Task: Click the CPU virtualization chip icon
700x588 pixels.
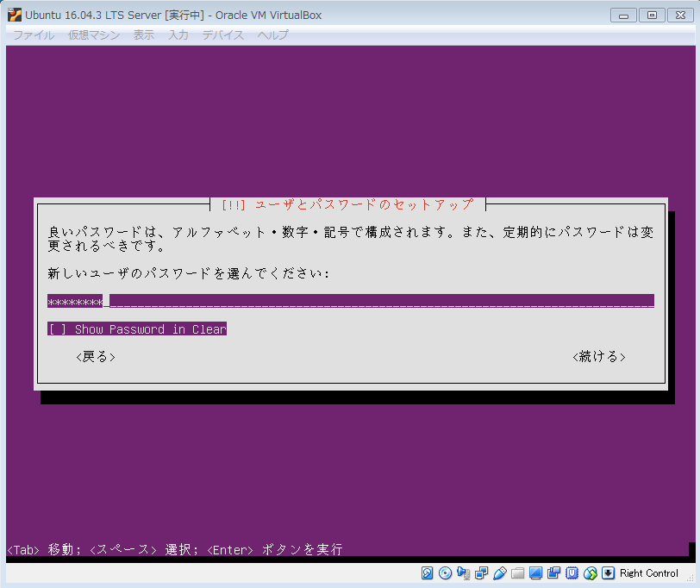Action: pyautogui.click(x=572, y=573)
